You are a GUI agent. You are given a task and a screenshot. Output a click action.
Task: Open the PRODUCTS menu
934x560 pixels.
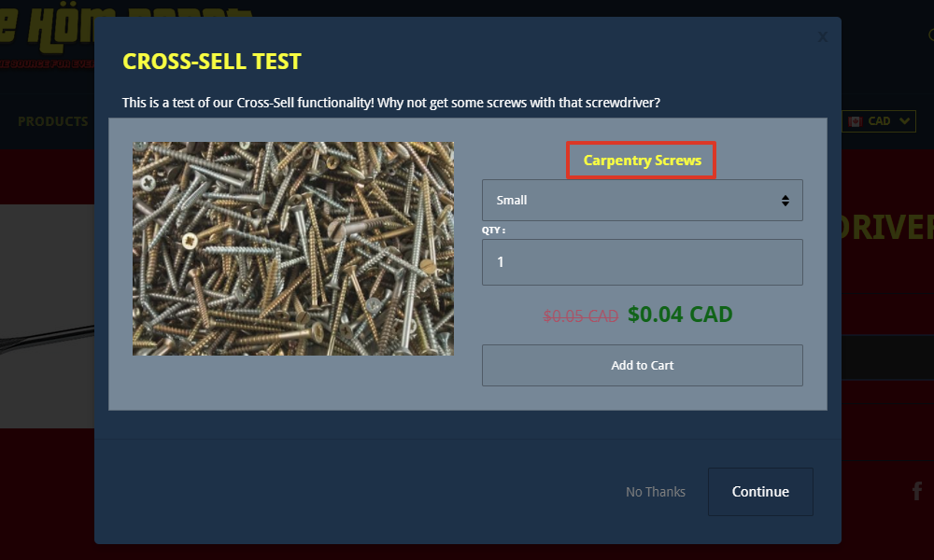tap(53, 121)
